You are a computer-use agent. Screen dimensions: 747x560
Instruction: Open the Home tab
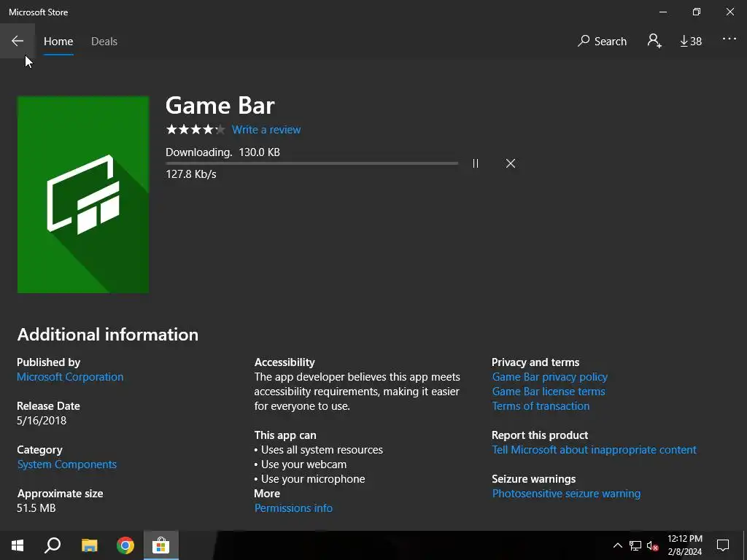click(x=58, y=42)
